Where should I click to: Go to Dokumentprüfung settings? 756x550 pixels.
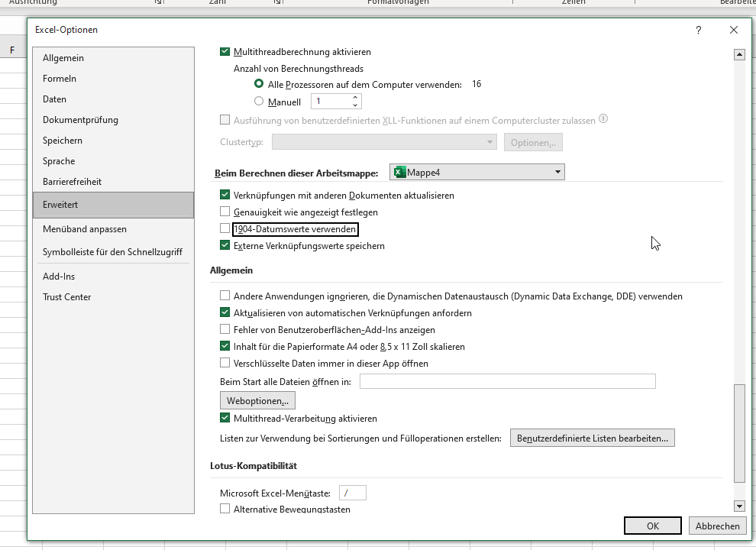pyautogui.click(x=113, y=120)
